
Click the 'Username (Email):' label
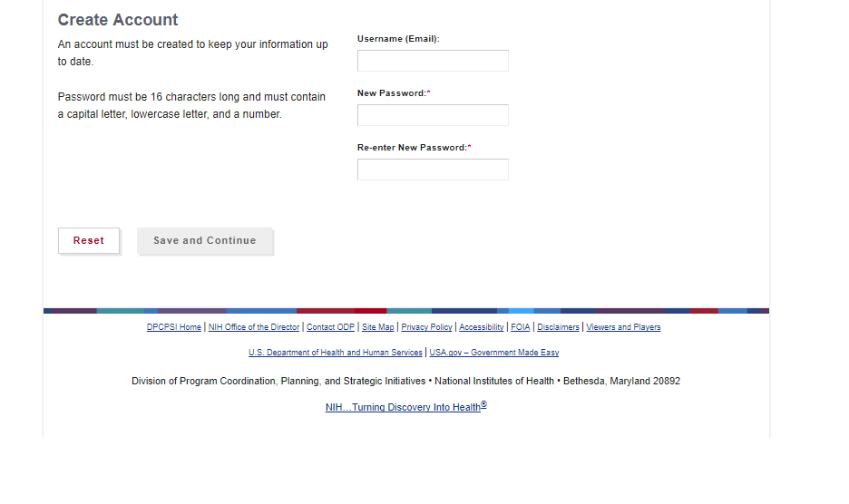click(398, 39)
